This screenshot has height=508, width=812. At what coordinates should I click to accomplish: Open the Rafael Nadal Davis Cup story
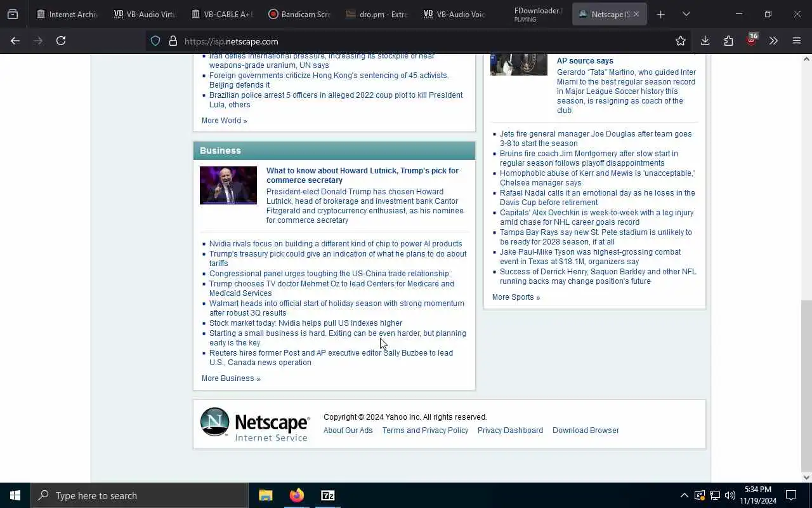598,197
